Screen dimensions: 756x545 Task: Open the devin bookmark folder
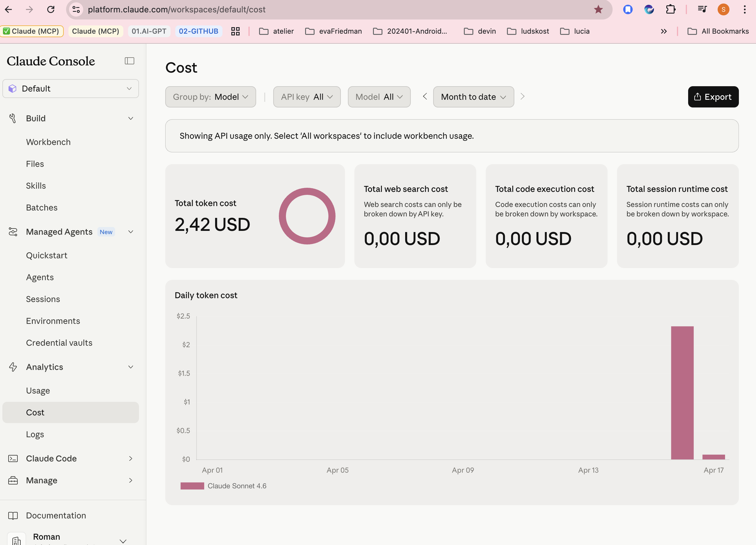point(480,31)
